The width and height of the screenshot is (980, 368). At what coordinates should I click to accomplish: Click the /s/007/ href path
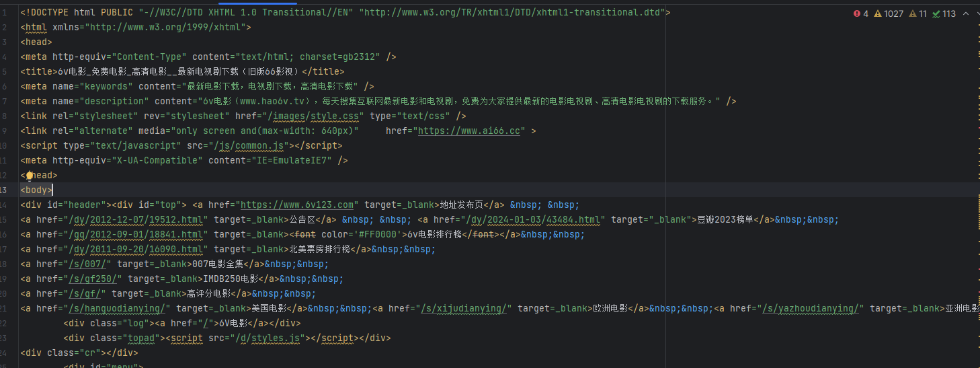point(87,264)
